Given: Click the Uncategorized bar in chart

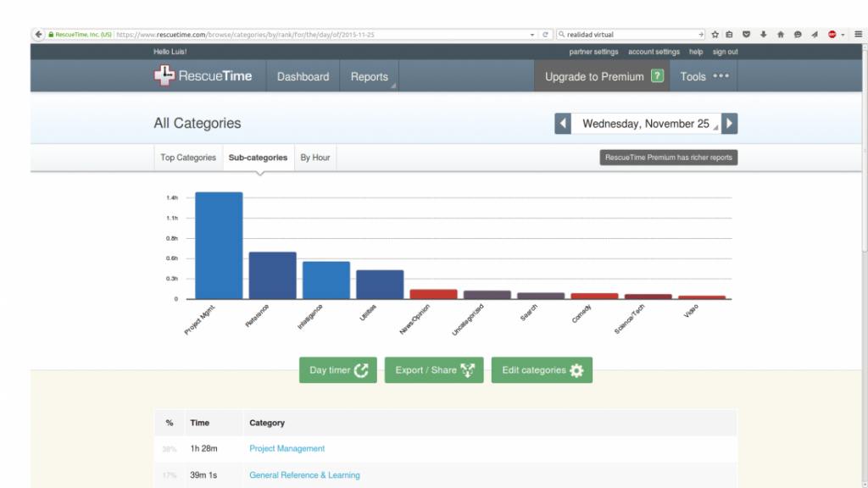Looking at the screenshot, I should tap(487, 295).
